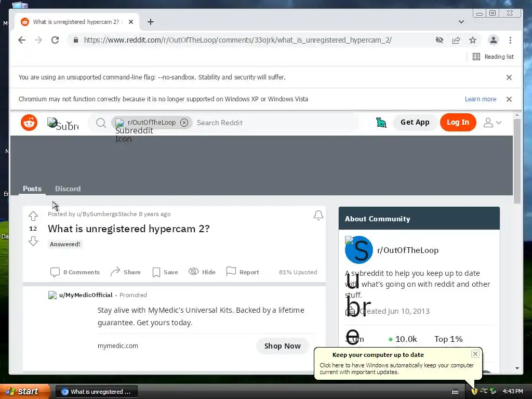Click the blue S community avatar
This screenshot has height=399, width=532.
point(358,250)
